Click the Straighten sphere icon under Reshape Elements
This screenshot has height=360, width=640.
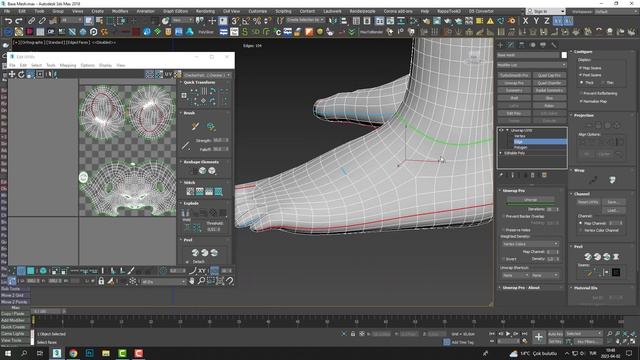click(x=202, y=171)
